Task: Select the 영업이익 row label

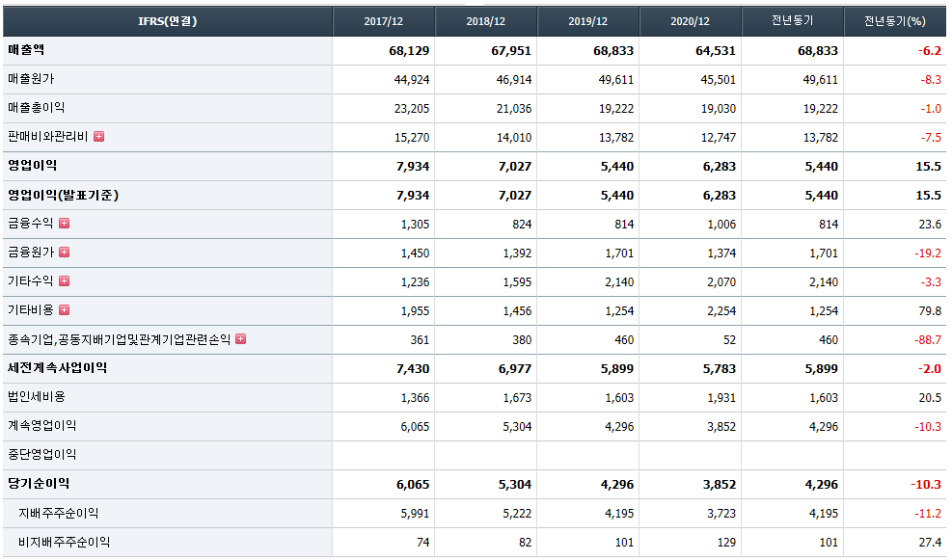Action: click(x=32, y=165)
